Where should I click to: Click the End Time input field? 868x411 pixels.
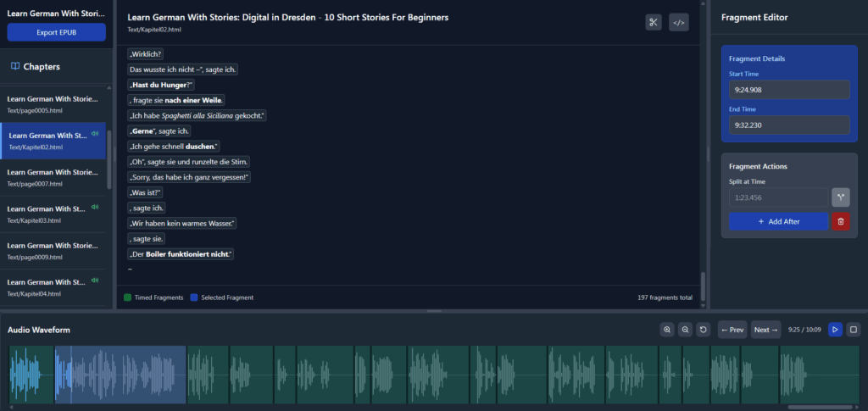coord(789,125)
